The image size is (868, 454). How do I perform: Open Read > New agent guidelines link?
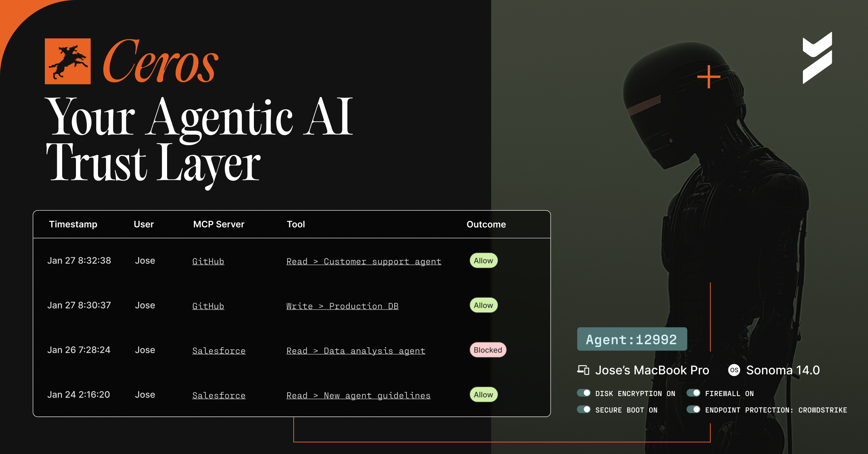pos(358,395)
